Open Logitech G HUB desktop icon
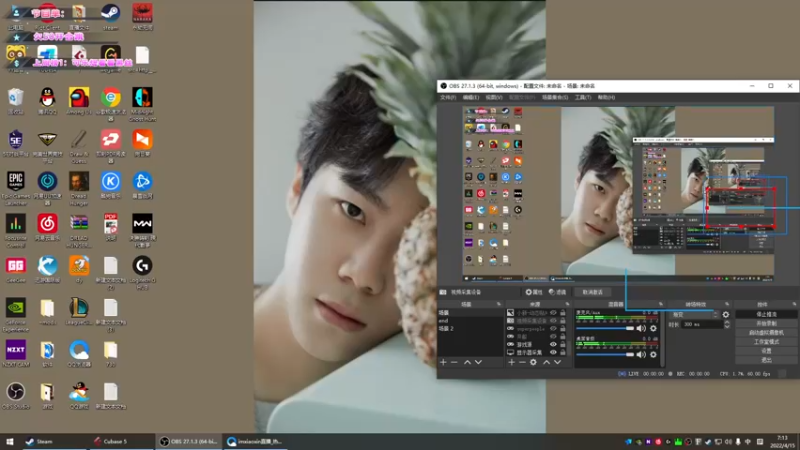This screenshot has width=800, height=450. point(142,272)
